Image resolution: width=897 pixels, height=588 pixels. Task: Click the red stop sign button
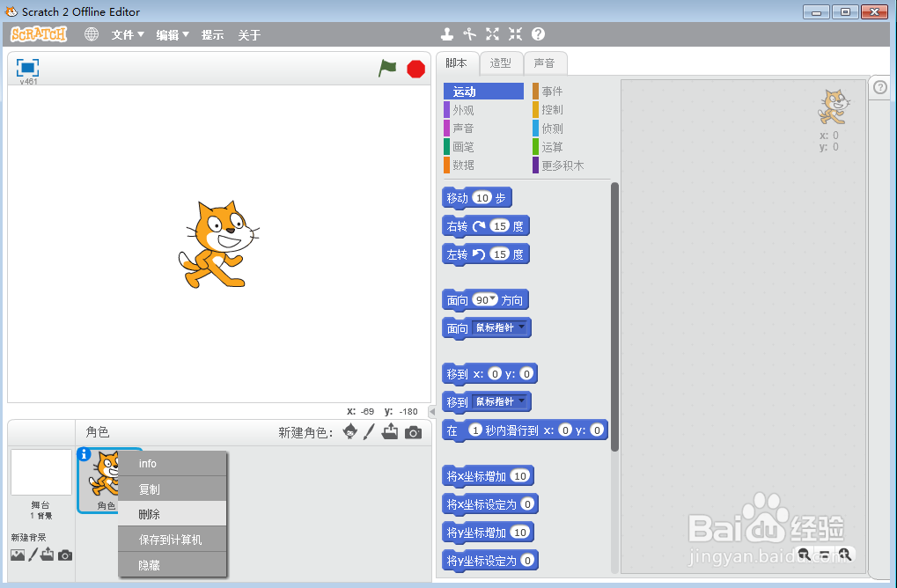tap(415, 70)
